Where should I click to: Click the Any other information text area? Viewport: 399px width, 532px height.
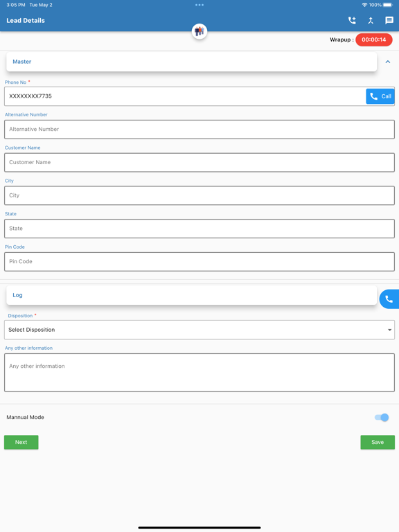199,373
